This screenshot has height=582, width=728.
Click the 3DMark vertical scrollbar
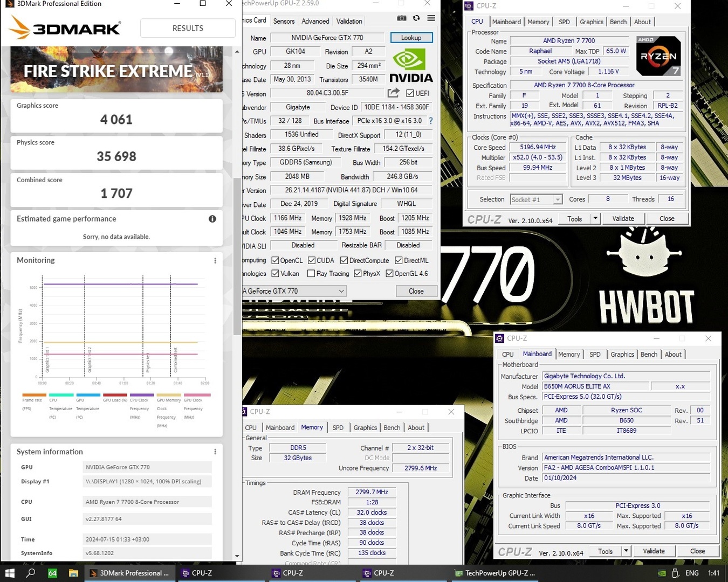(237, 256)
